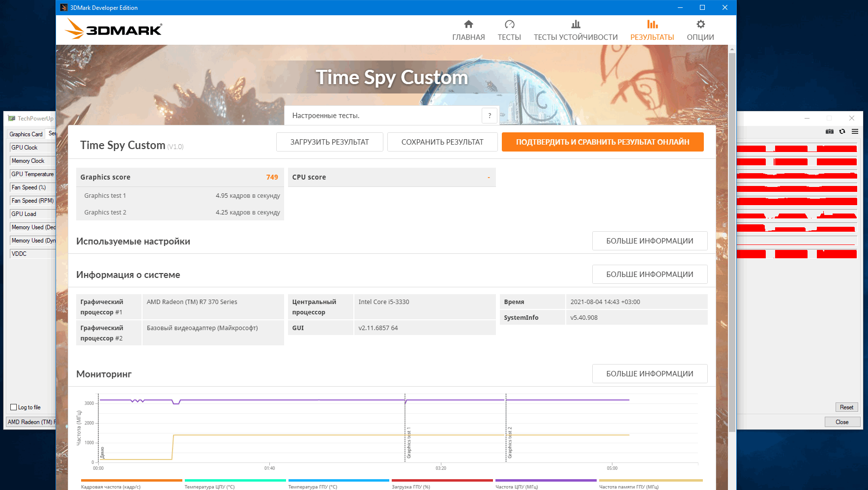
Task: Click GUI version v2.11.6857 64
Action: click(378, 328)
